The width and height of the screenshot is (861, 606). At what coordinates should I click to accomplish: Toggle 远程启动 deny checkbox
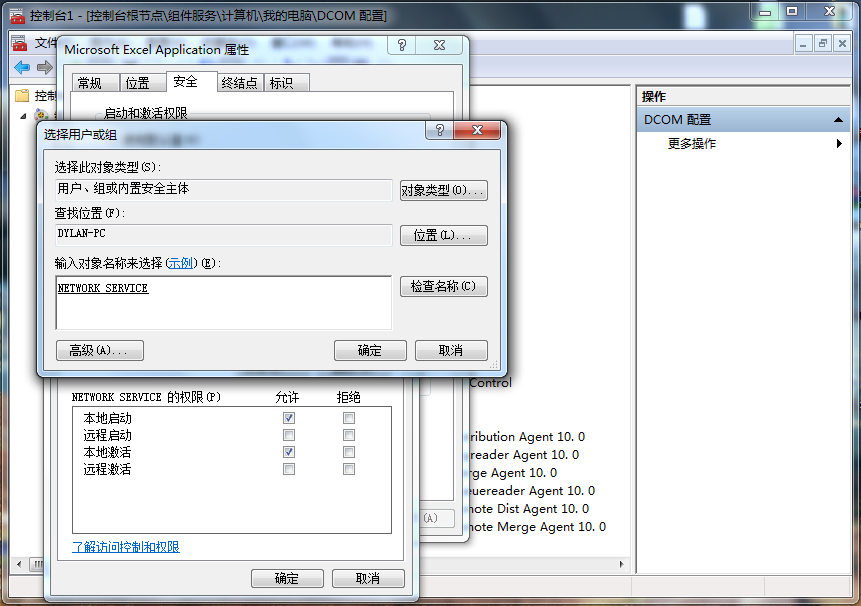point(349,435)
